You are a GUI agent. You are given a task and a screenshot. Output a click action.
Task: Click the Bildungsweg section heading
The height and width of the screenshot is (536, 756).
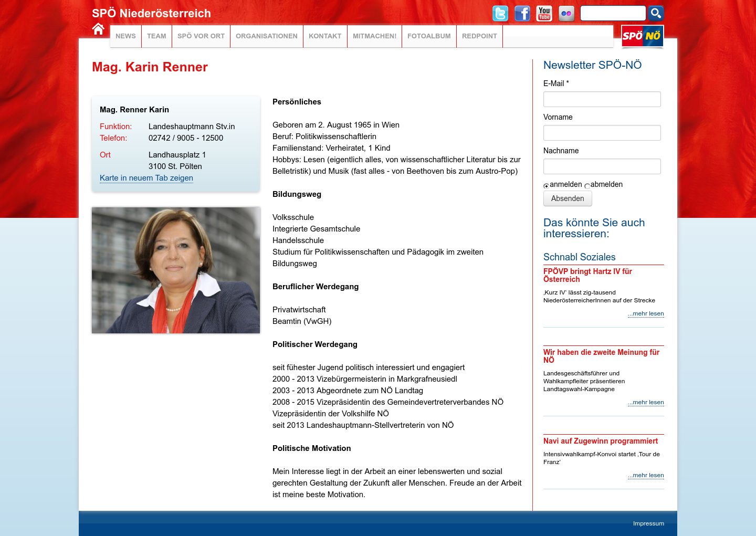(x=297, y=194)
